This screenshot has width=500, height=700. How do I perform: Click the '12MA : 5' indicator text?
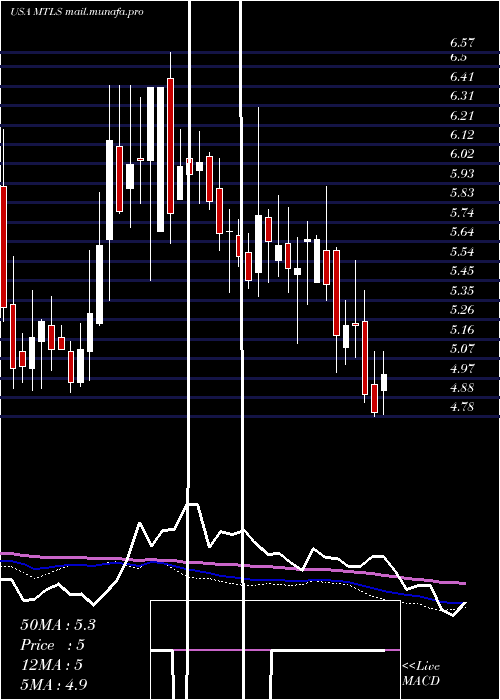click(52, 665)
